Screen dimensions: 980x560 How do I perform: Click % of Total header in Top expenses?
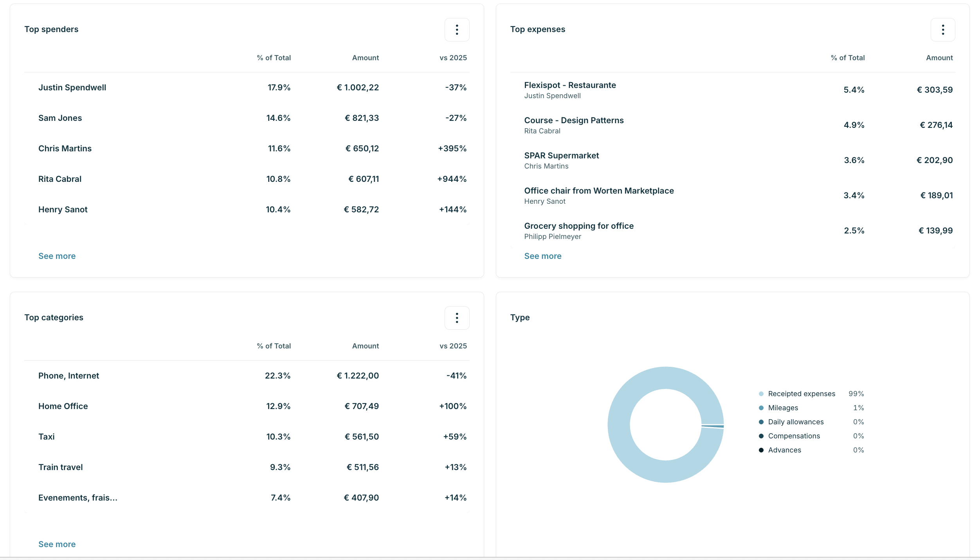point(848,58)
